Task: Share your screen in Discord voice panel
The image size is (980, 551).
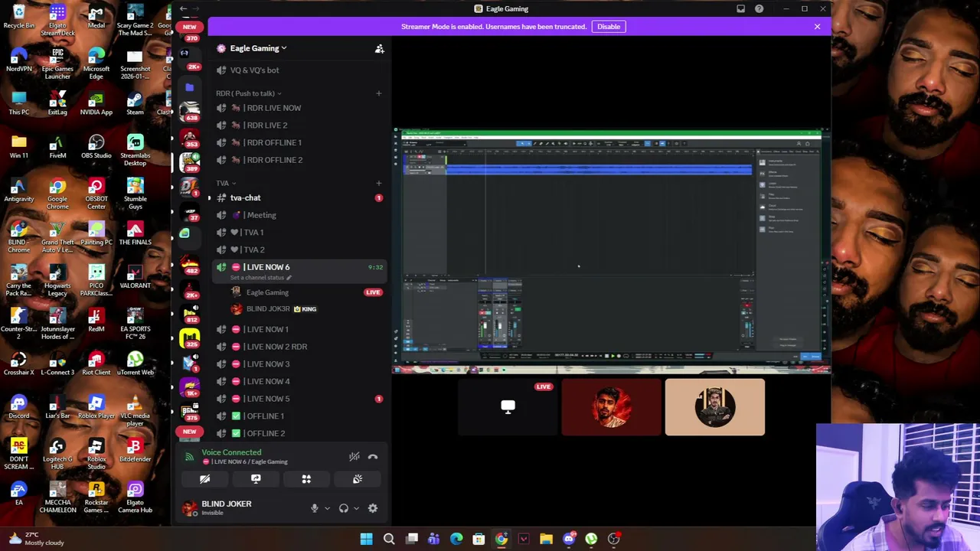Action: pyautogui.click(x=256, y=479)
